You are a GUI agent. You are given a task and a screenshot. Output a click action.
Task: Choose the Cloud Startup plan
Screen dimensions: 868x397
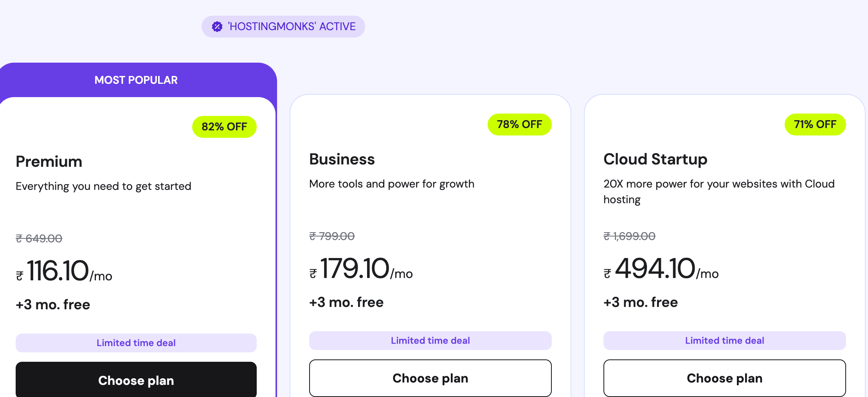724,378
